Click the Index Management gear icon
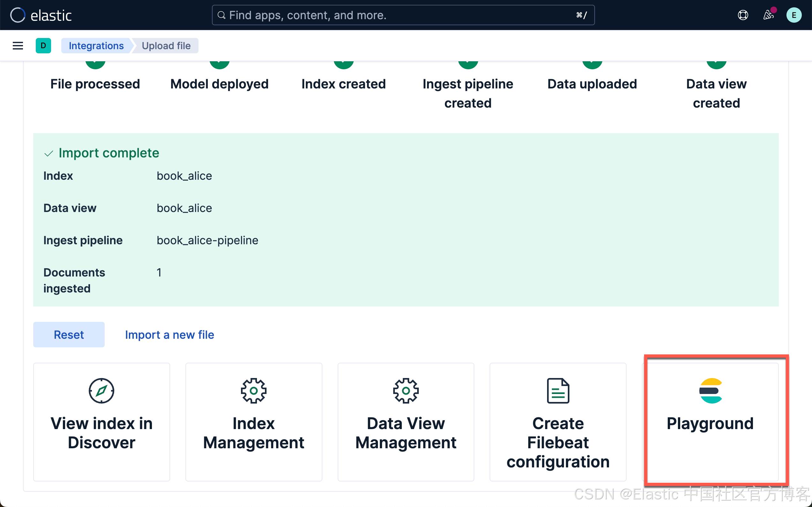This screenshot has height=507, width=812. (x=253, y=391)
